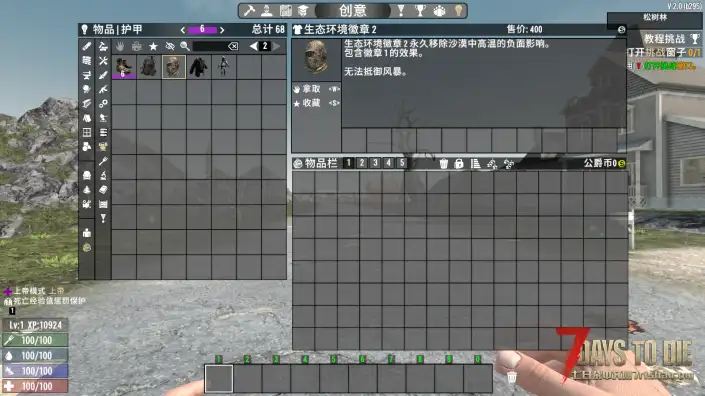
Task: Open the map tab in top bar
Action: point(286,10)
